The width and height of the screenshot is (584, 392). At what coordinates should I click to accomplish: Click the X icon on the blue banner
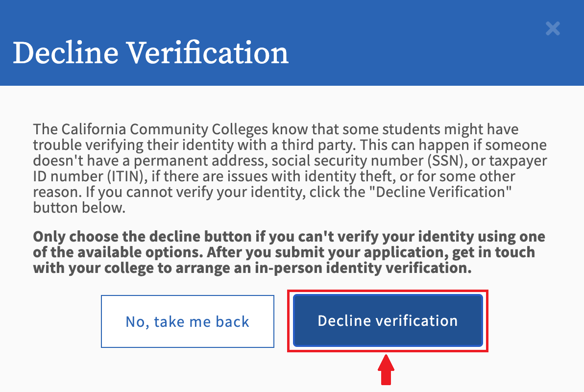[553, 29]
